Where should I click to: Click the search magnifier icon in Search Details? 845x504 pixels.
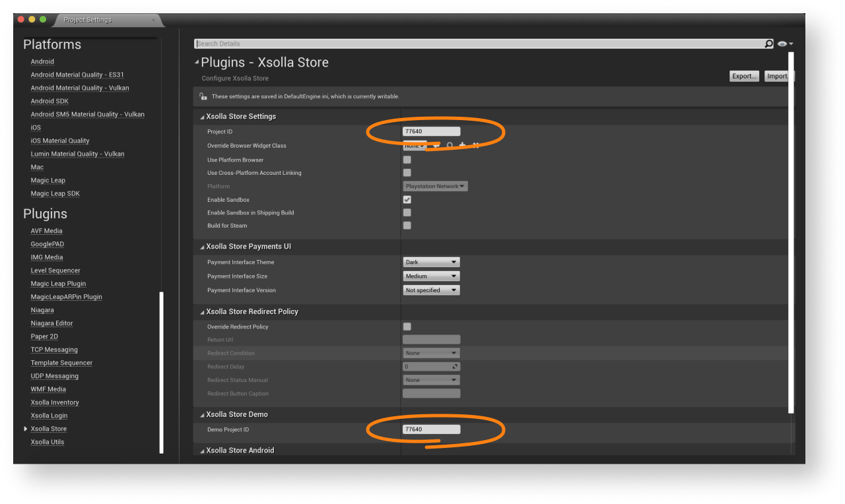click(x=768, y=44)
